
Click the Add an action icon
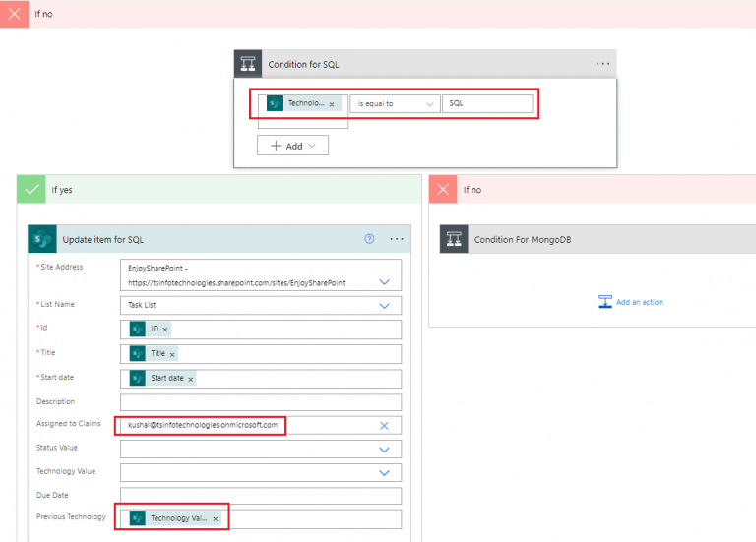(x=605, y=302)
